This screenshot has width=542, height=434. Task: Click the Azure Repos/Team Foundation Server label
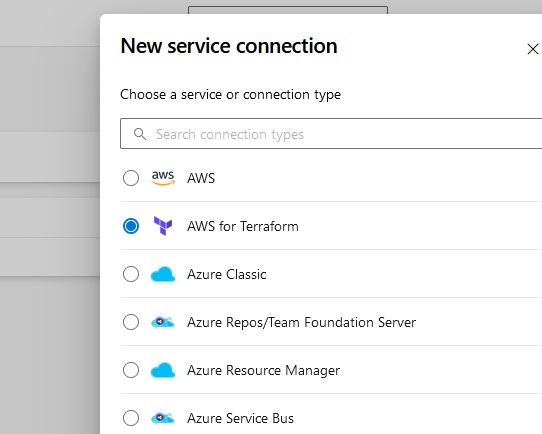[x=301, y=322]
